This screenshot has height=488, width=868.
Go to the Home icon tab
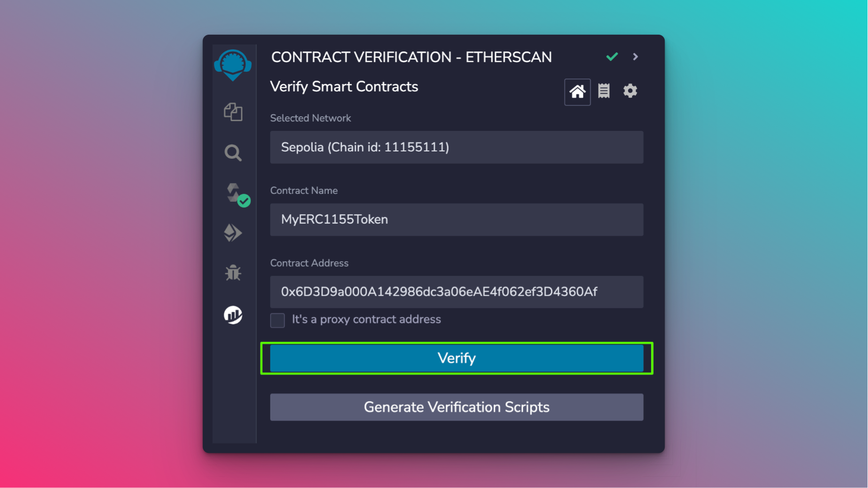click(x=577, y=92)
